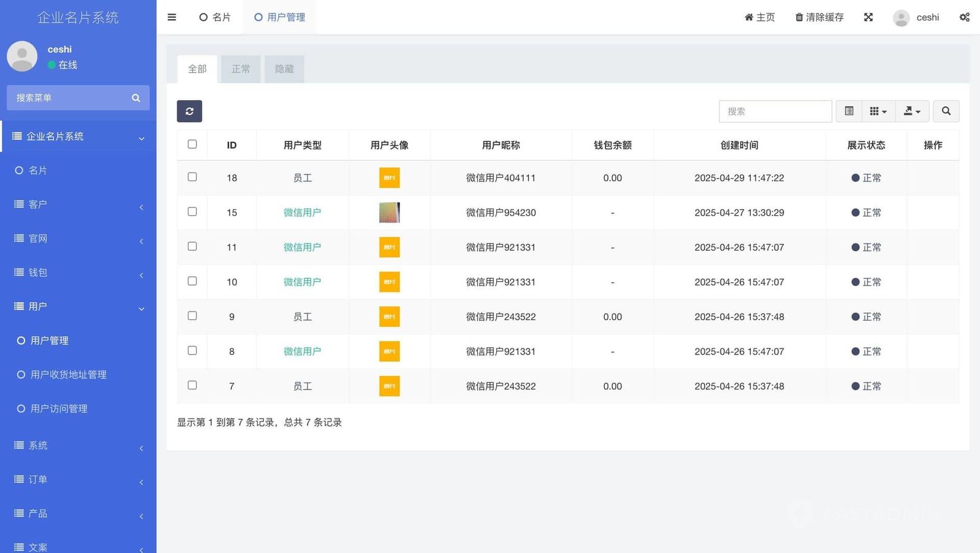This screenshot has height=553, width=980.
Task: Select the checkbox for row ID 18
Action: pos(192,177)
